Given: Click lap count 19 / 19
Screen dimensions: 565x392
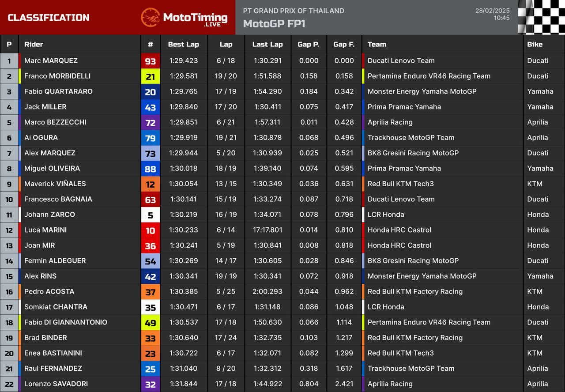Looking at the screenshot, I should click(x=226, y=276).
